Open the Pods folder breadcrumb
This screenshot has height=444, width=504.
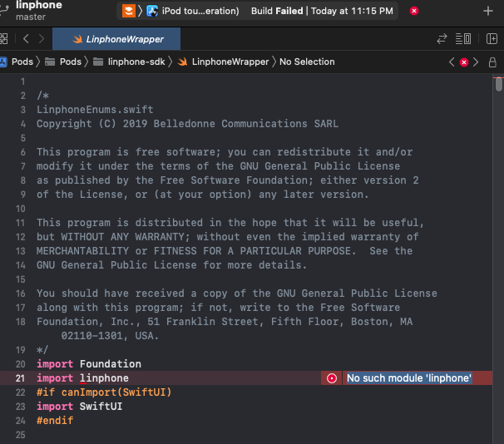click(63, 62)
